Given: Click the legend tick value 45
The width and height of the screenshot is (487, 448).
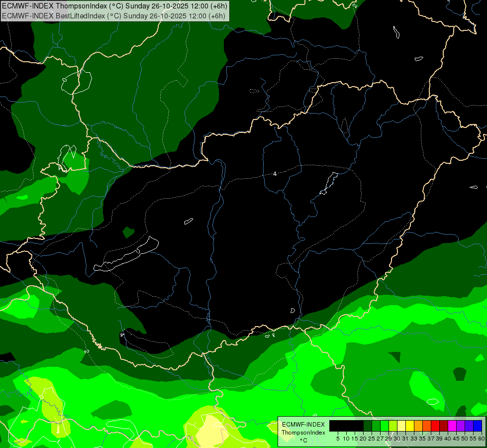Looking at the screenshot, I should pos(456,439).
